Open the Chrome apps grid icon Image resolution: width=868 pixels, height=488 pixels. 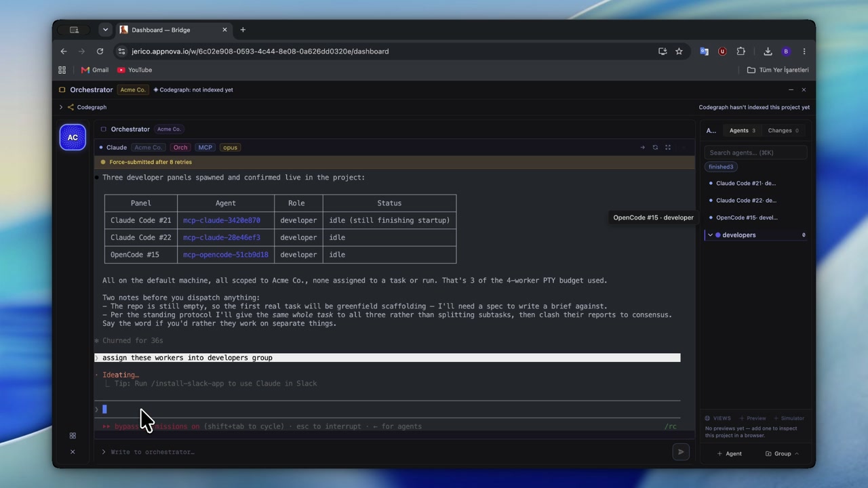point(62,70)
